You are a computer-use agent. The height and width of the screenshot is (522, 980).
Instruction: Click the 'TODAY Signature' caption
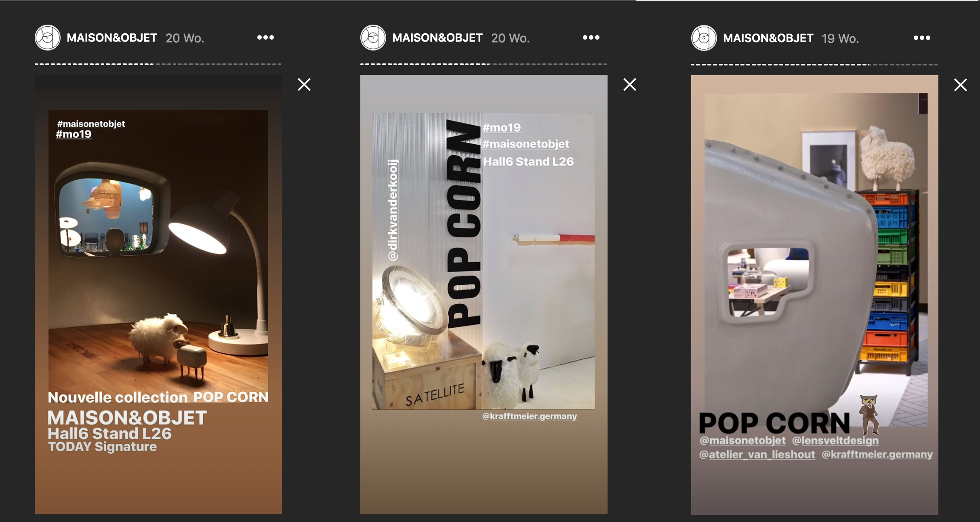(102, 447)
